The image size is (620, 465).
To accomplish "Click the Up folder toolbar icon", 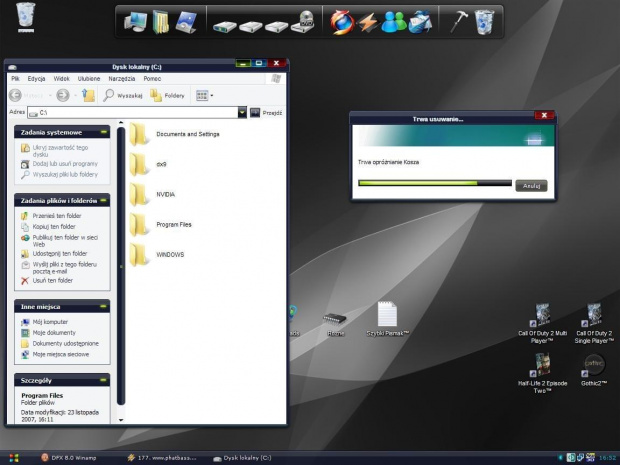I will click(x=88, y=95).
